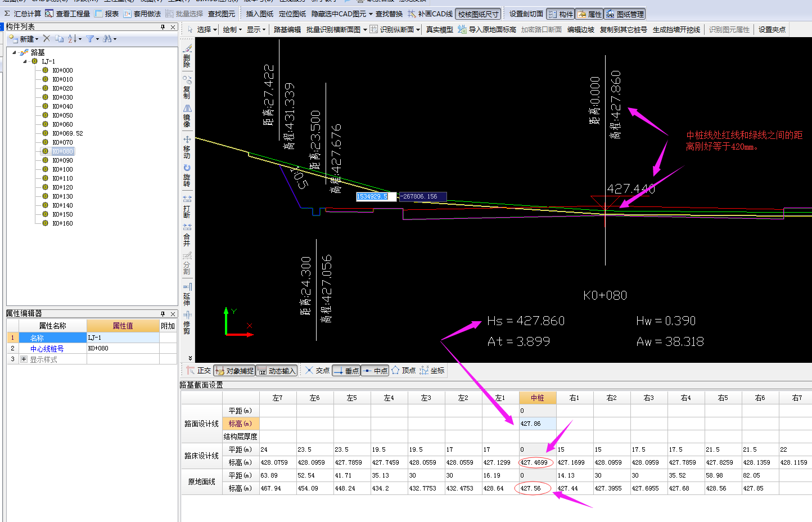Click the delete X icon in 构件列表 toolbar
This screenshot has width=812, height=522.
point(47,38)
